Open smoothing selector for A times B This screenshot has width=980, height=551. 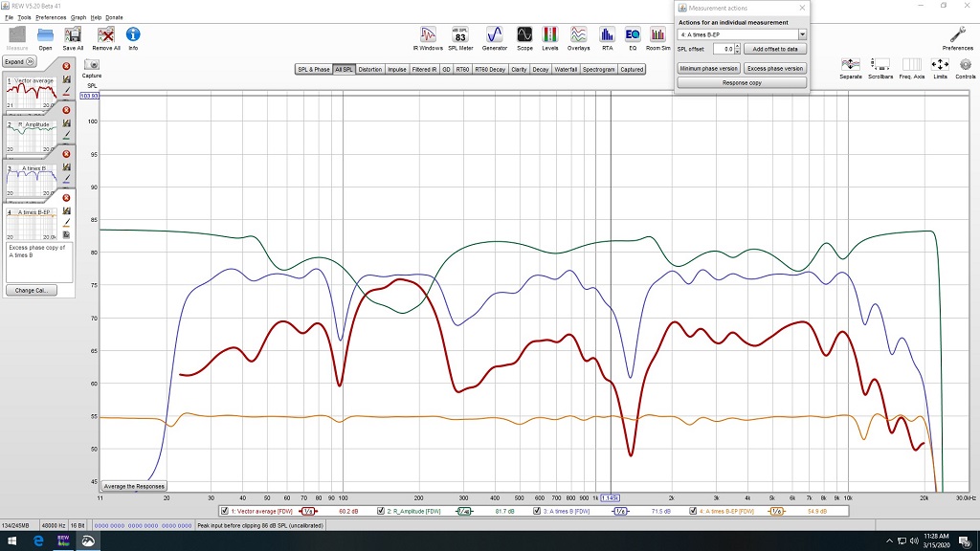pos(620,511)
